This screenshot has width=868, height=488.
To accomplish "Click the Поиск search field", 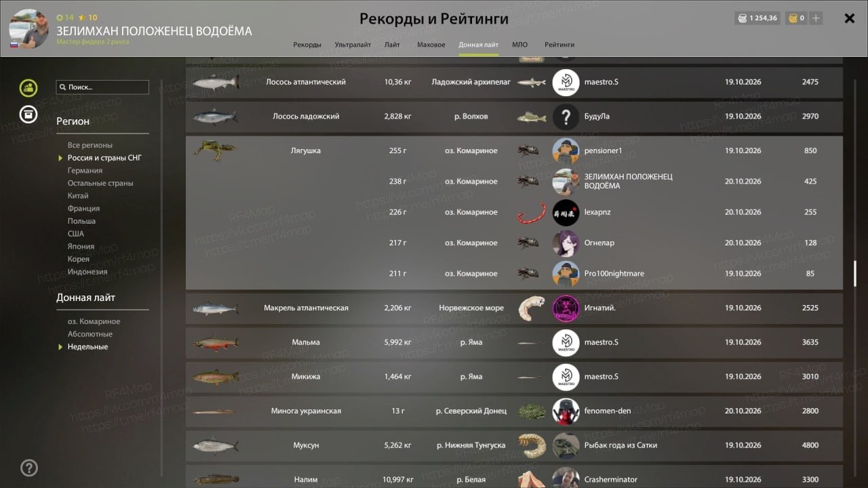I will tap(102, 87).
